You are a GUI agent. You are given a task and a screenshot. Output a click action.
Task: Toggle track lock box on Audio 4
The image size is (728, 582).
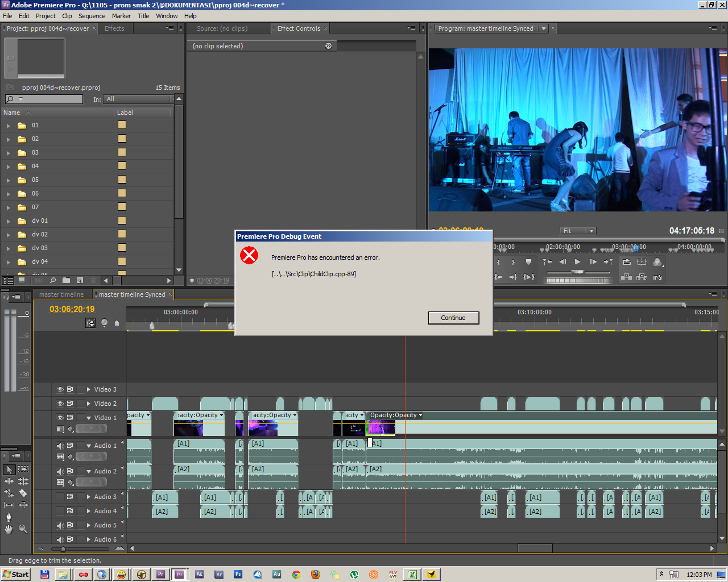pos(80,511)
